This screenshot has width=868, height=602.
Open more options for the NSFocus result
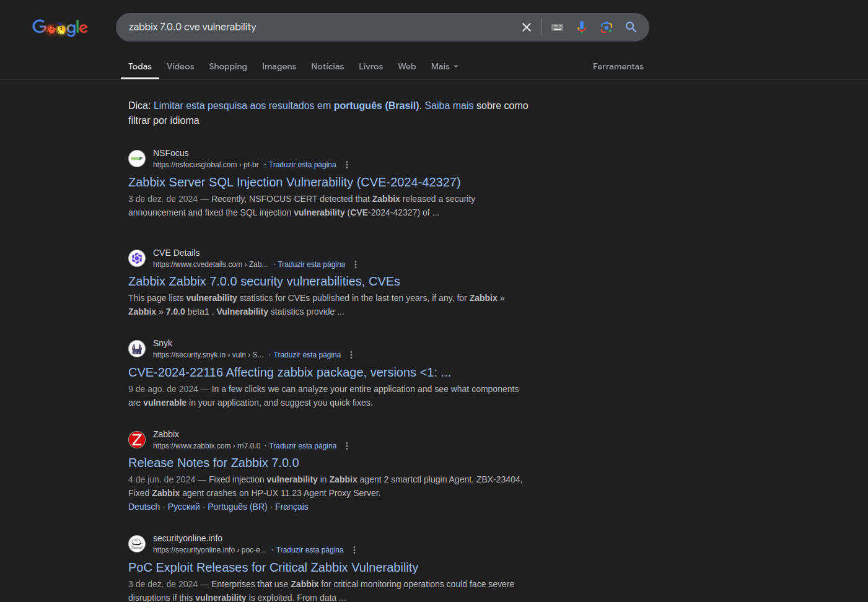click(347, 165)
